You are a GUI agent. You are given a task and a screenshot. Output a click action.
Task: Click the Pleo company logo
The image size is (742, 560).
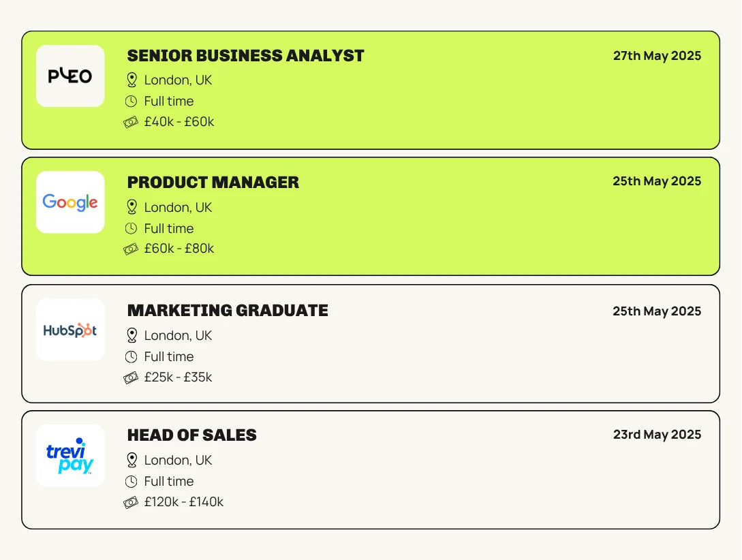pyautogui.click(x=70, y=76)
